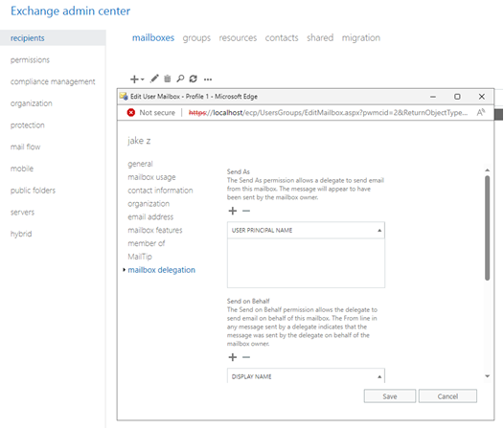The image size is (504, 429).
Task: Click the read aloud icon in address bar
Action: click(x=481, y=112)
